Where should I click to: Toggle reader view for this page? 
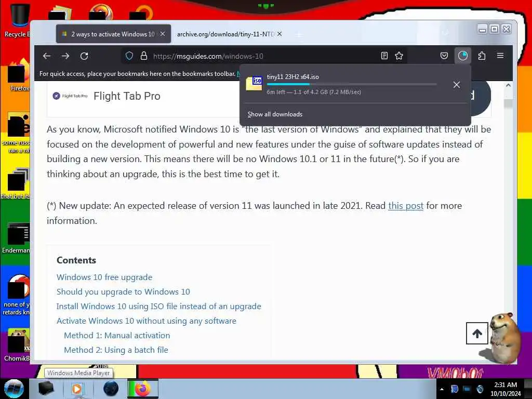click(384, 56)
